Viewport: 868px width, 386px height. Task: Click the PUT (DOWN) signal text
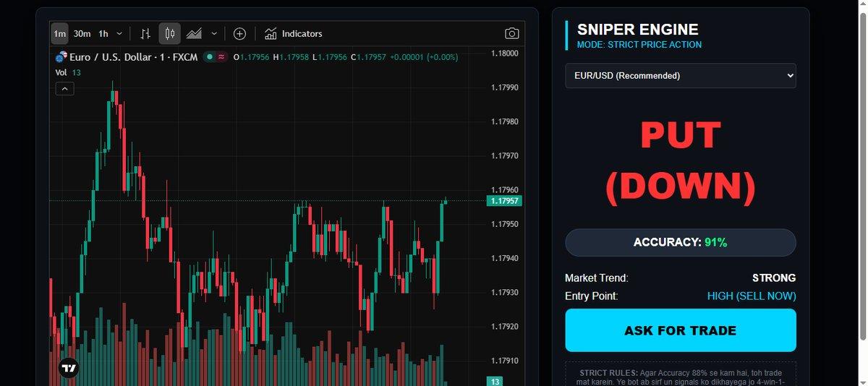[680, 161]
